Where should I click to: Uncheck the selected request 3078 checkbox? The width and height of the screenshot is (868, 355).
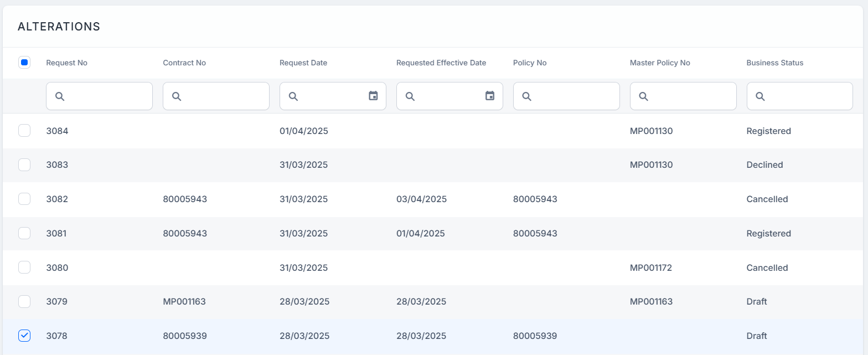[x=24, y=336]
